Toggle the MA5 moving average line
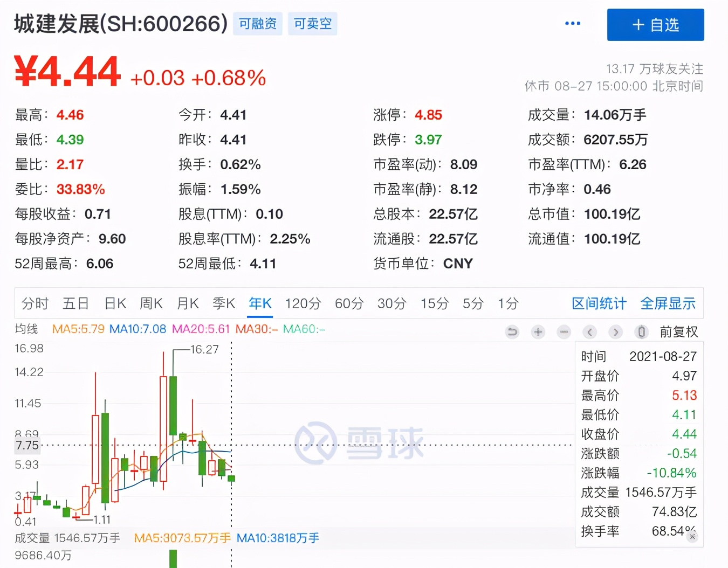 click(78, 329)
